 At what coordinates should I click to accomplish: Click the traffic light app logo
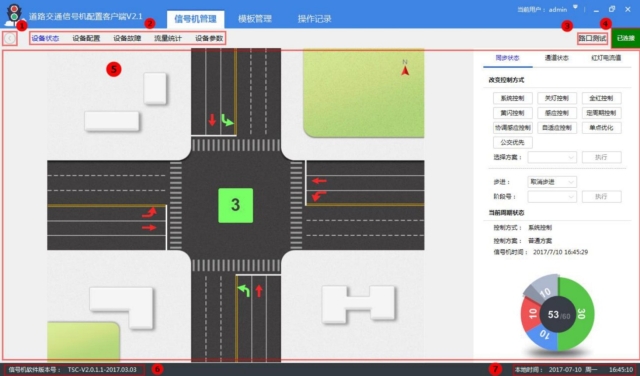click(15, 14)
